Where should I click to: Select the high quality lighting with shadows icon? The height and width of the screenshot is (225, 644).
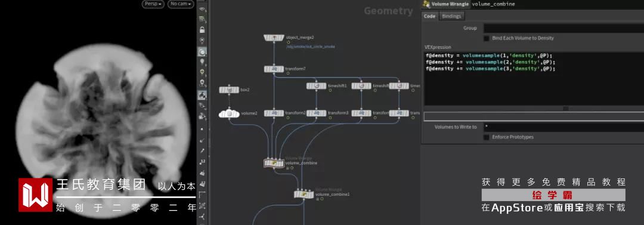pyautogui.click(x=202, y=84)
